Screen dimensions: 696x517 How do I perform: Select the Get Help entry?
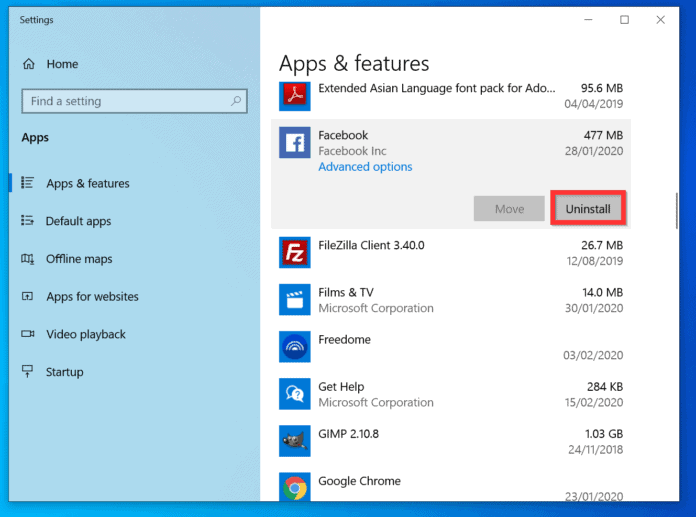[x=451, y=394]
